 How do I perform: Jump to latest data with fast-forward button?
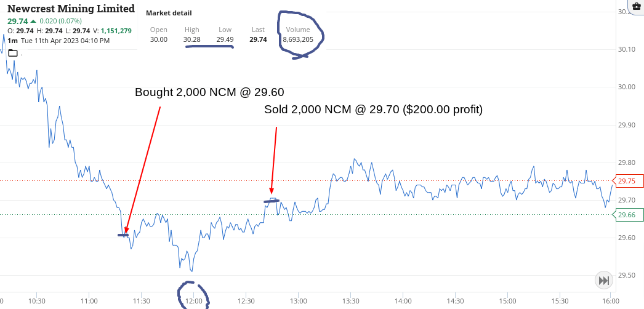tap(604, 281)
